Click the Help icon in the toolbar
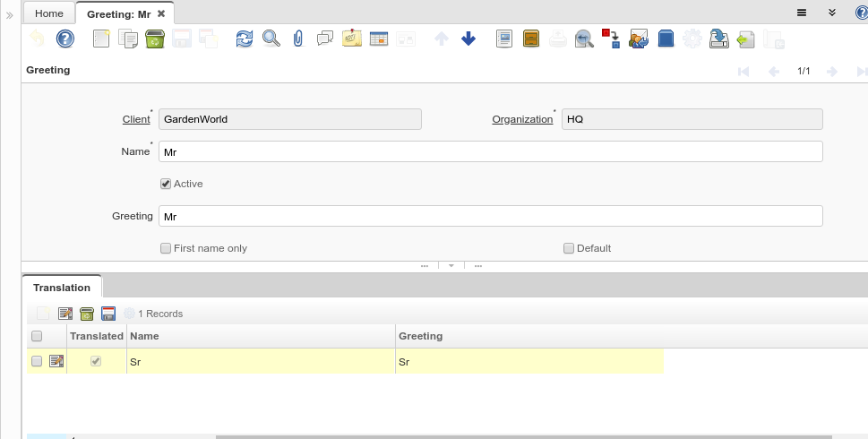Screen dimensions: 868x439 [65, 39]
